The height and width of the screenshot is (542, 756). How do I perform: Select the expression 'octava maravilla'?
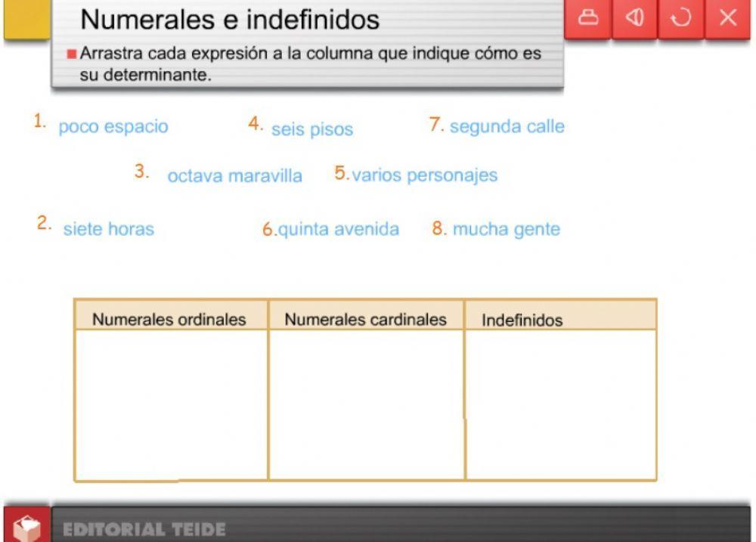235,176
